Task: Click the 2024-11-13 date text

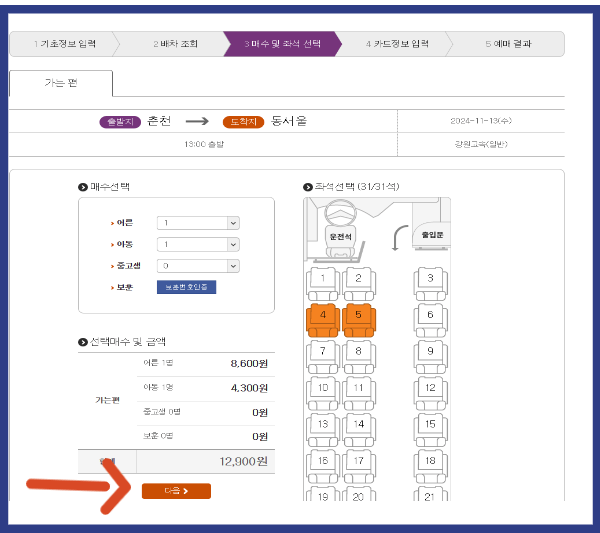Action: (x=481, y=121)
